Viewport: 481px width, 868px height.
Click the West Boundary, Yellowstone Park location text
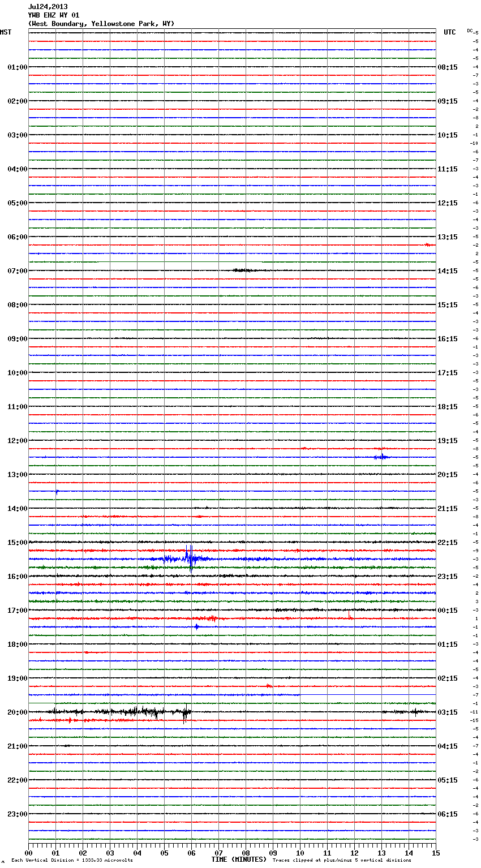coord(101,24)
